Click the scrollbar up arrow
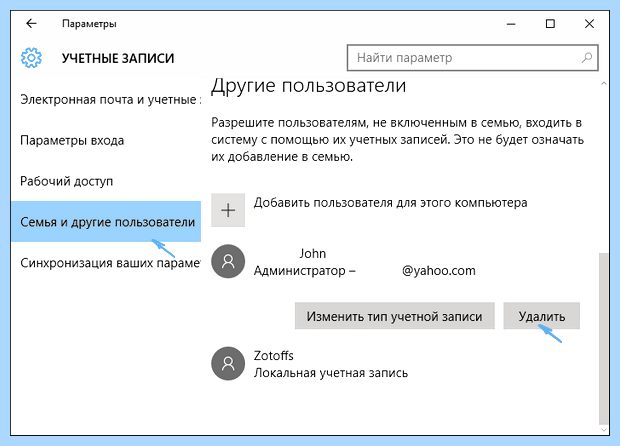Viewport: 620px width, 446px height. [x=603, y=83]
